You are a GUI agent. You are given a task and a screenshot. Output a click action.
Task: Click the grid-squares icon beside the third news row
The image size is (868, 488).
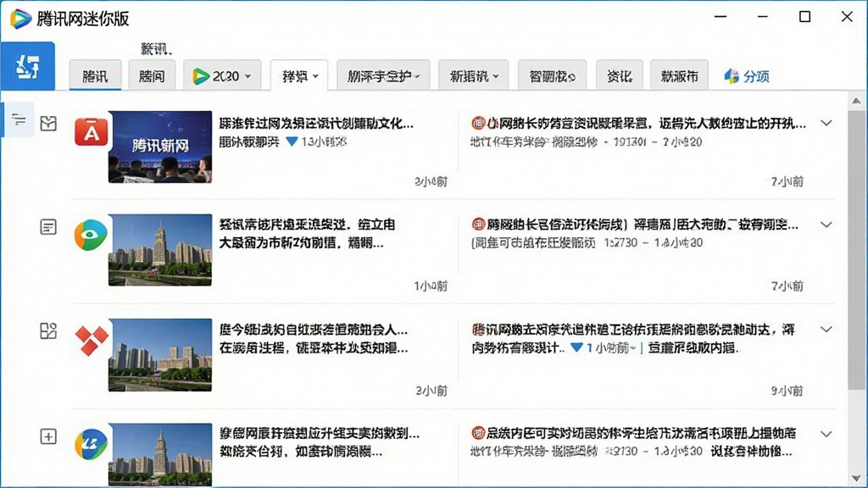[x=48, y=331]
